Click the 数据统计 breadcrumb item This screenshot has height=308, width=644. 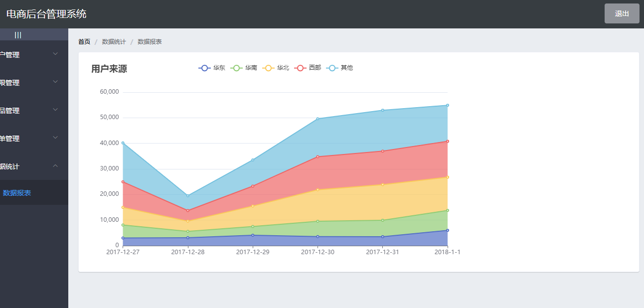point(114,42)
